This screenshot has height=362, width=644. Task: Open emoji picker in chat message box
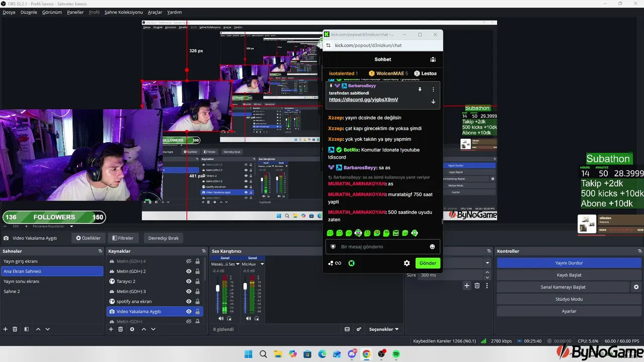coord(432,247)
